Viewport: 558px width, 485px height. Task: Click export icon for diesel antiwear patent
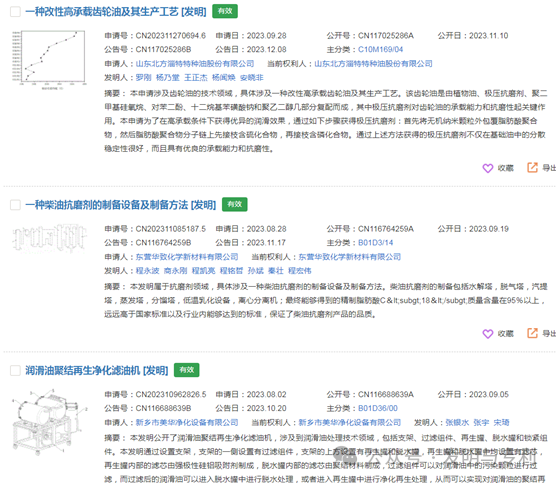[x=532, y=333]
